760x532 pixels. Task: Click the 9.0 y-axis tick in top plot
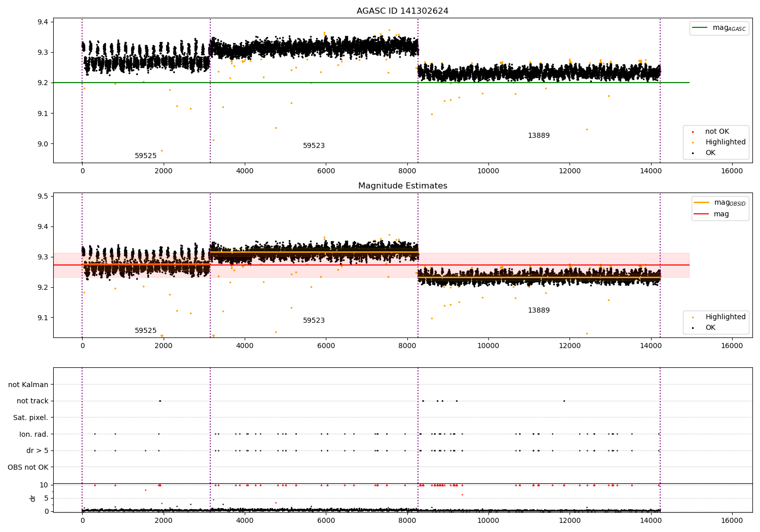[43, 144]
